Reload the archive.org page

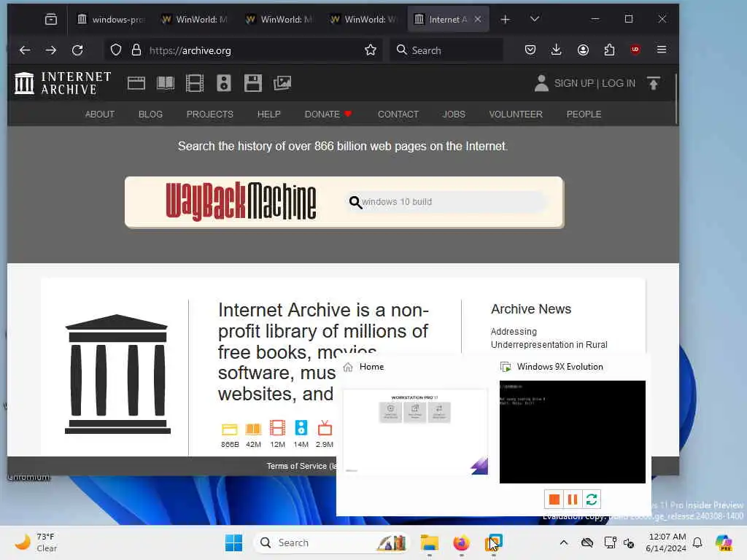pos(77,50)
